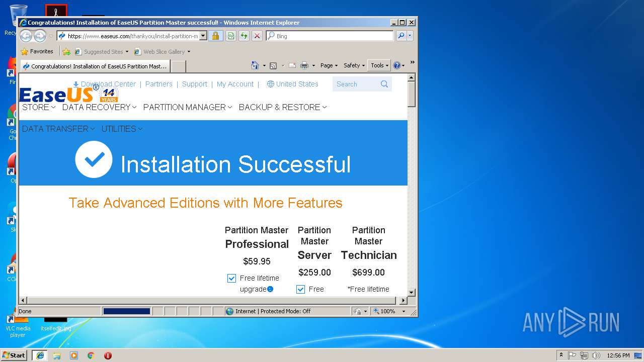Open the search provider dropdown arrow
Viewport: 644px width, 362px height.
410,36
